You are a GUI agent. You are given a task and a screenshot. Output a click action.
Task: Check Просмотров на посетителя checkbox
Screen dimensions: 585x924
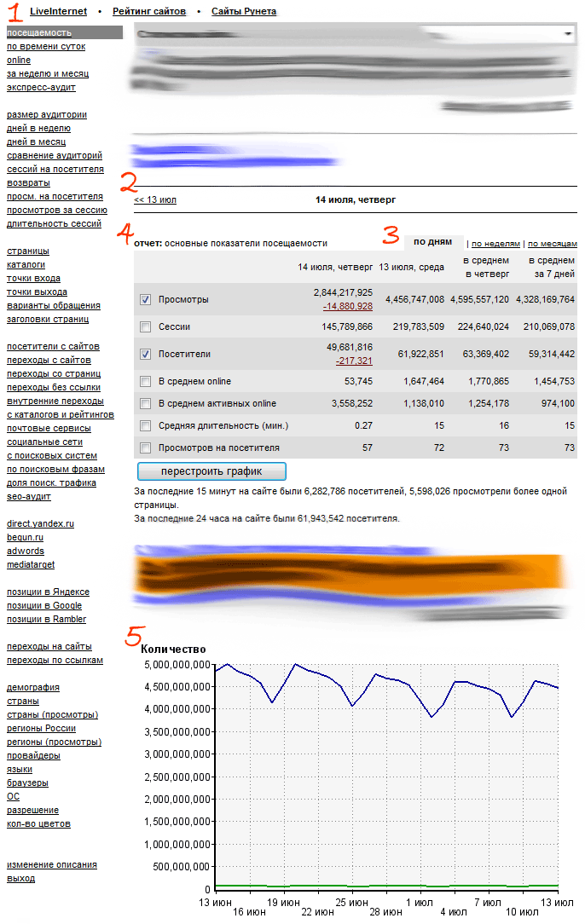click(x=145, y=448)
